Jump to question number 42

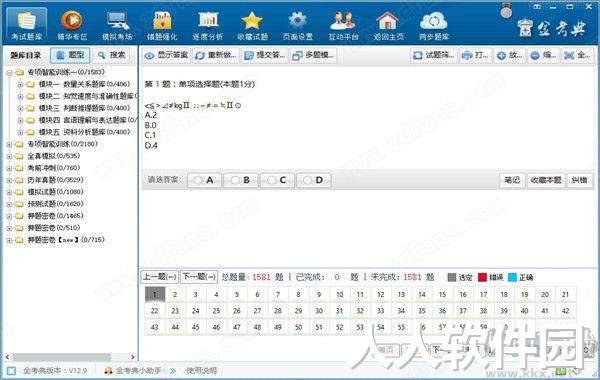coord(566,311)
